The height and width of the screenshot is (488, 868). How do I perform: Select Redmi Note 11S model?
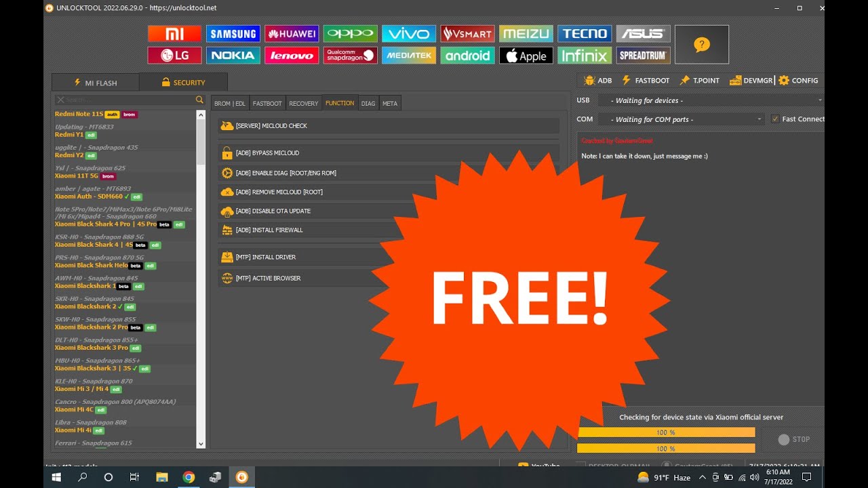point(79,114)
